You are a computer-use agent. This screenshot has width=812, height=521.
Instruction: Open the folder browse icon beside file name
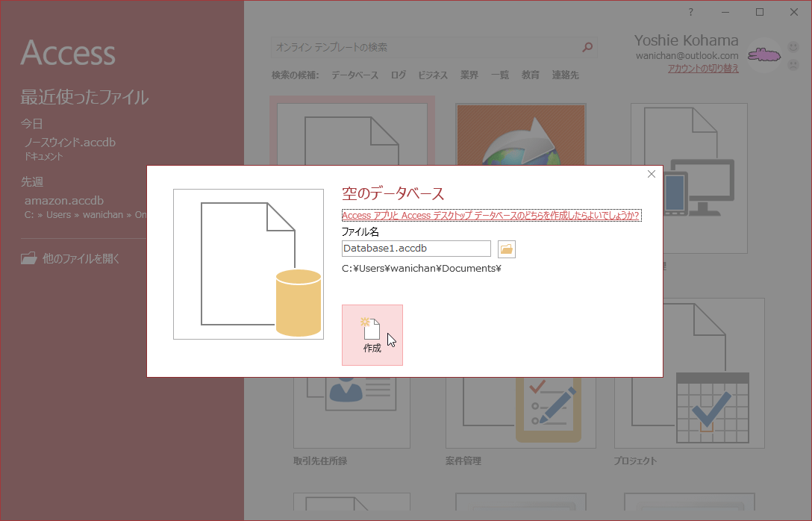507,249
